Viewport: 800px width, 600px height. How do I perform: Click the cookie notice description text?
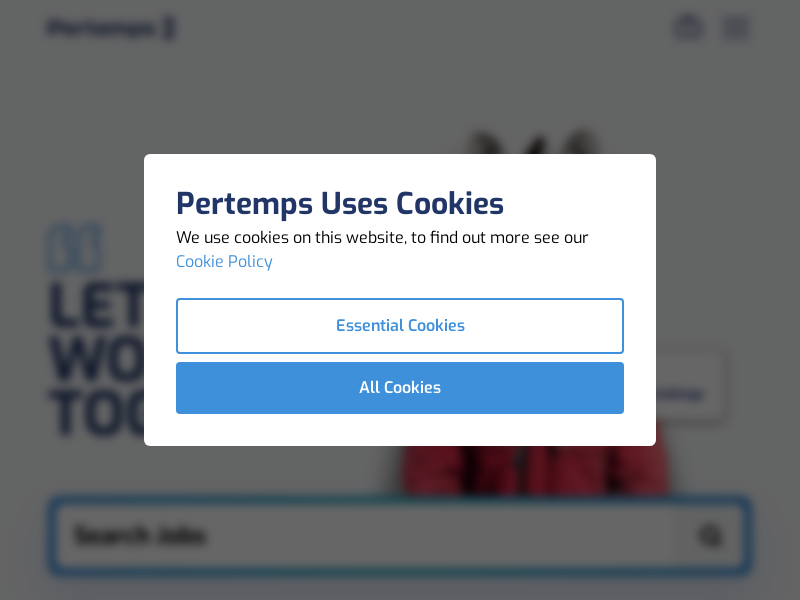click(382, 238)
